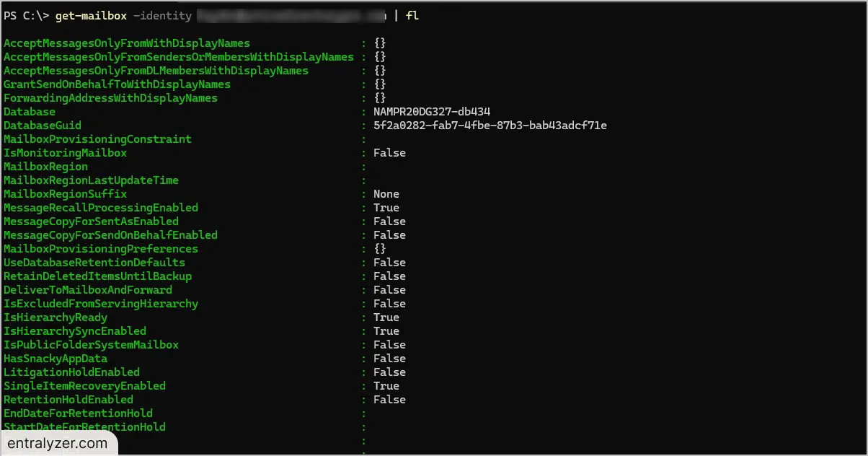The height and width of the screenshot is (456, 868).
Task: Click the EndDateForRetentionHold property name
Action: point(78,413)
